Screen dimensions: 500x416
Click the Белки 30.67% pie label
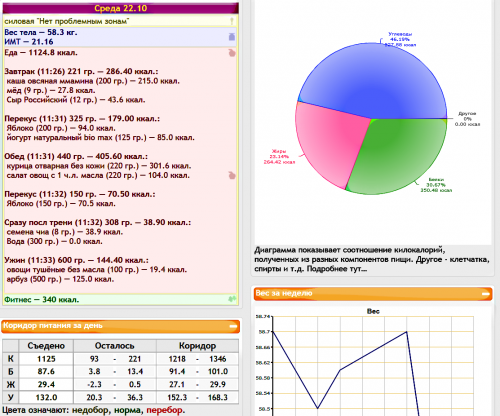point(436,185)
